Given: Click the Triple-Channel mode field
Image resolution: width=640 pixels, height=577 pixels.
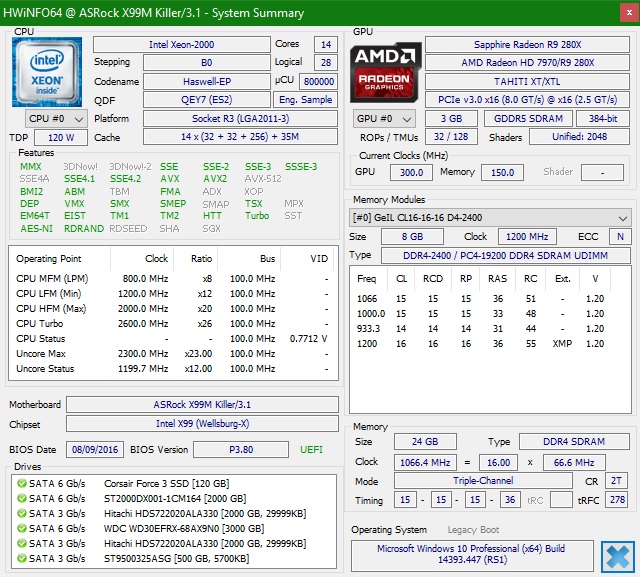Looking at the screenshot, I should (x=483, y=481).
